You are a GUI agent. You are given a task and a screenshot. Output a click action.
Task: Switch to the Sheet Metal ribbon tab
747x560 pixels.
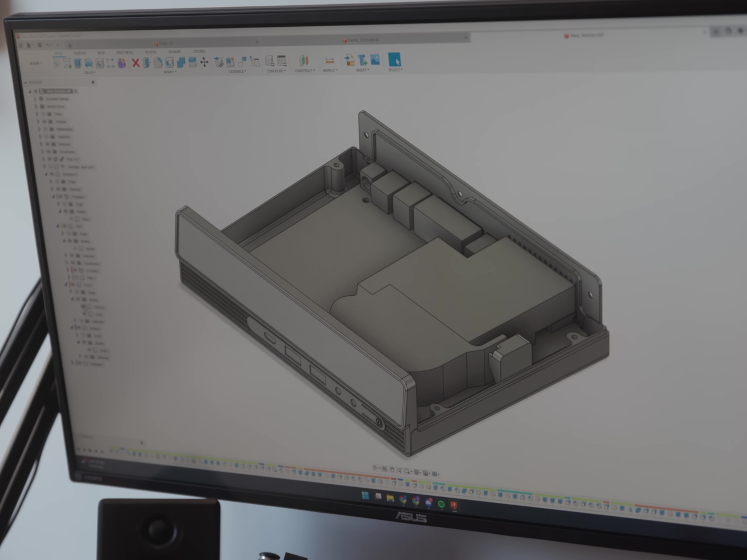[x=124, y=52]
